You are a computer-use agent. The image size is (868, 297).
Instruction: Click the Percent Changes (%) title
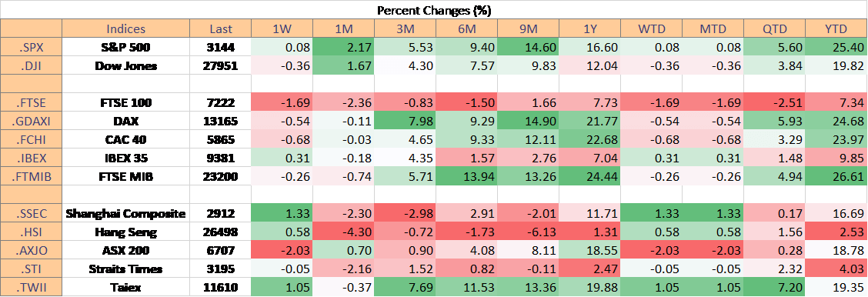coord(434,10)
